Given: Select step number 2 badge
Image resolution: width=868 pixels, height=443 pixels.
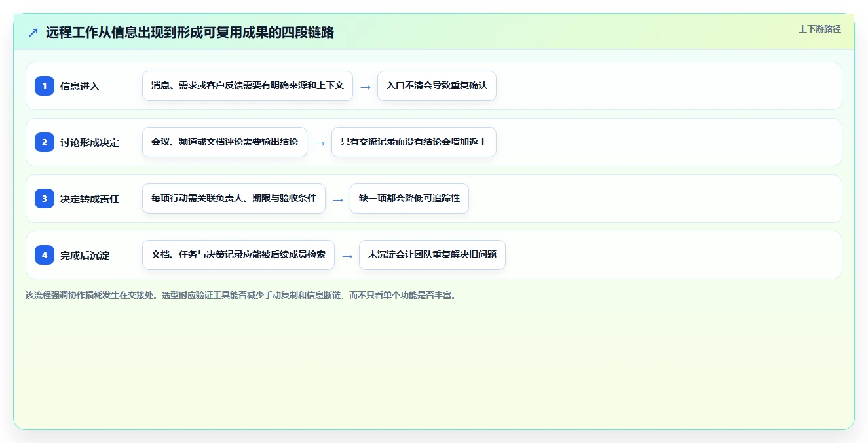Looking at the screenshot, I should click(45, 142).
